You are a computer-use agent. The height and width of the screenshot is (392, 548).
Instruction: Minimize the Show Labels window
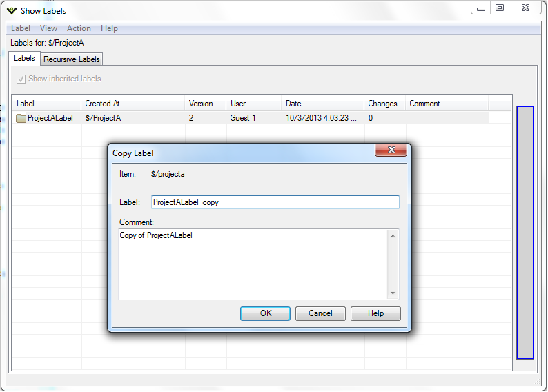(x=481, y=8)
